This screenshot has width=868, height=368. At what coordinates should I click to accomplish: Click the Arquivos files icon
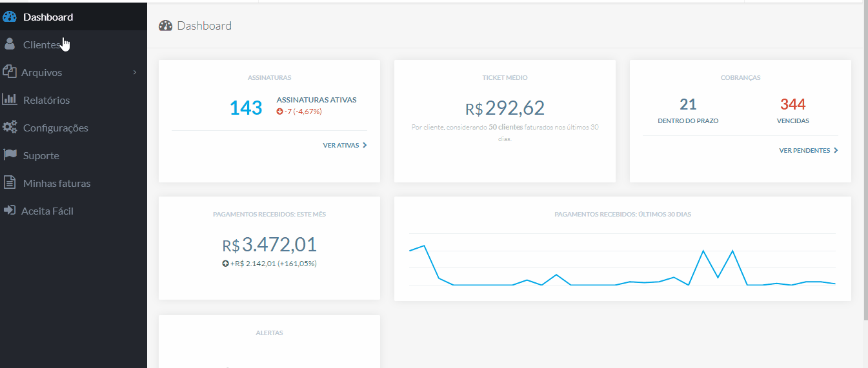tap(9, 72)
